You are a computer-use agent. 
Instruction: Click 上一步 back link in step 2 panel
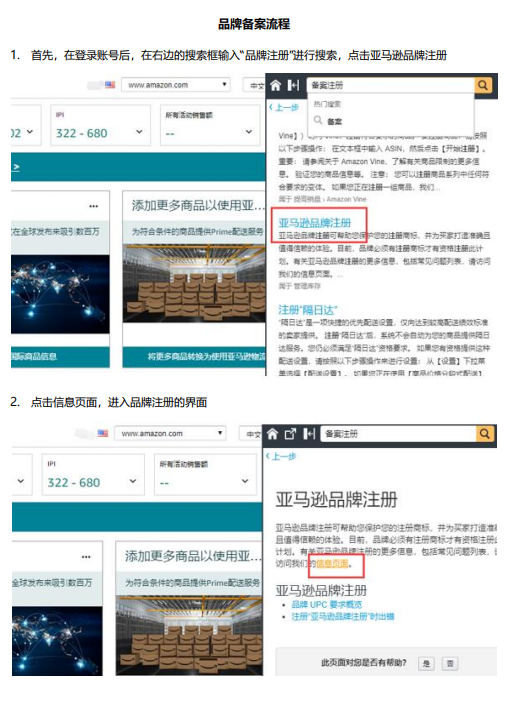[x=281, y=456]
